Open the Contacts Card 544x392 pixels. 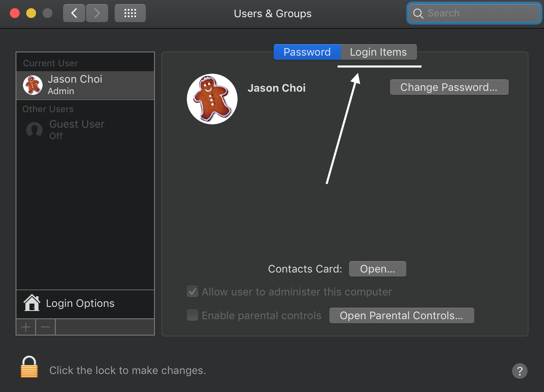point(377,269)
